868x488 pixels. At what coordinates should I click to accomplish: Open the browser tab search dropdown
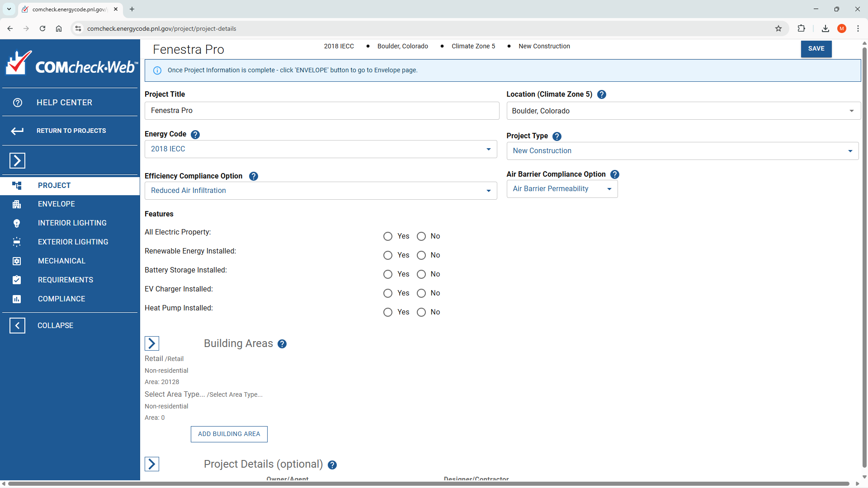tap(9, 9)
